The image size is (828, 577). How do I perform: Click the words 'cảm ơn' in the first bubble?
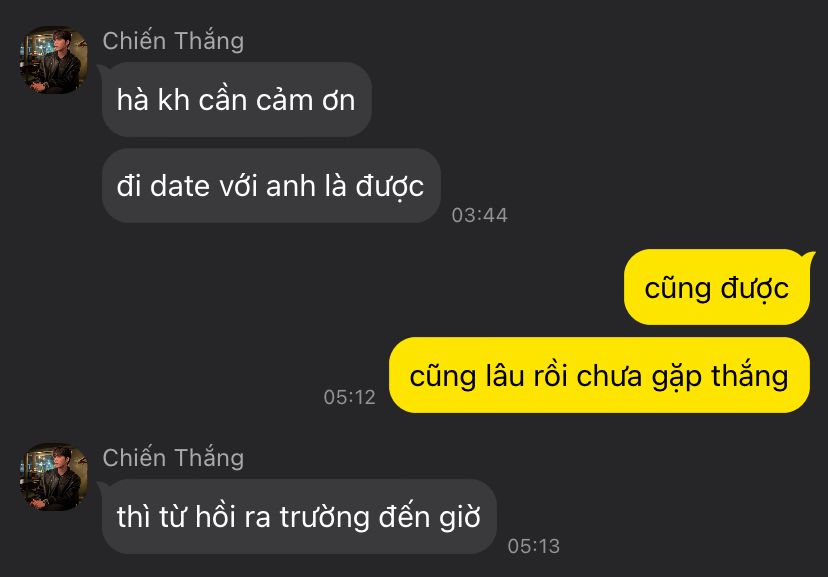(305, 100)
